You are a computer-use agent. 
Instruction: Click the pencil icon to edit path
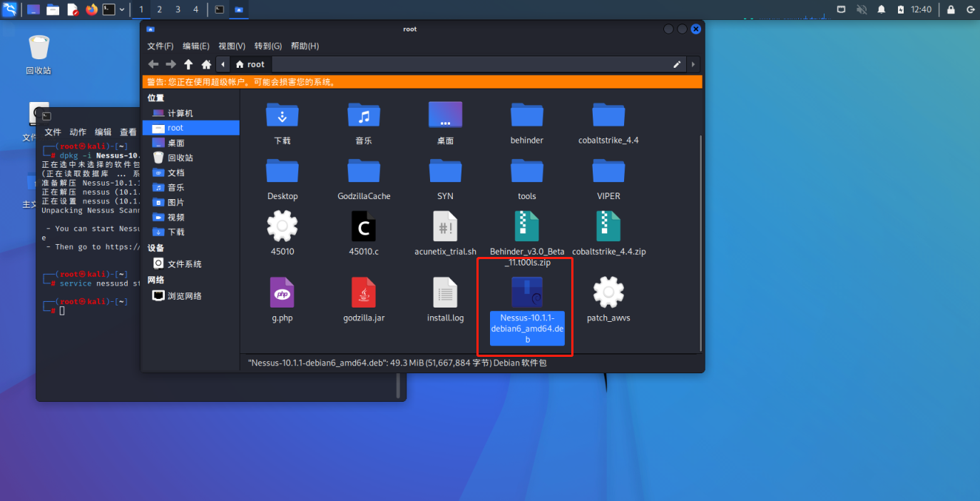[x=677, y=64]
